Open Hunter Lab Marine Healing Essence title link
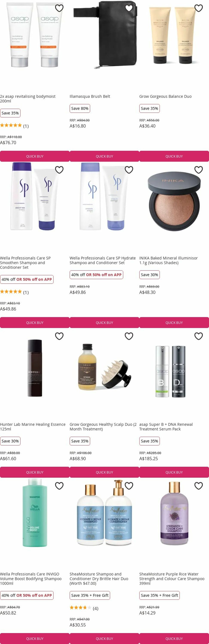 (33, 427)
